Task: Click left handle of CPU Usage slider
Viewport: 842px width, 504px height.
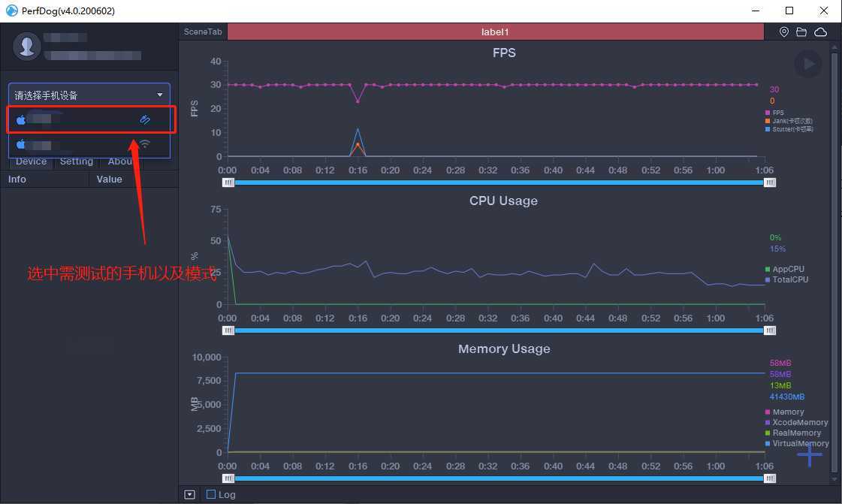Action: [x=228, y=330]
